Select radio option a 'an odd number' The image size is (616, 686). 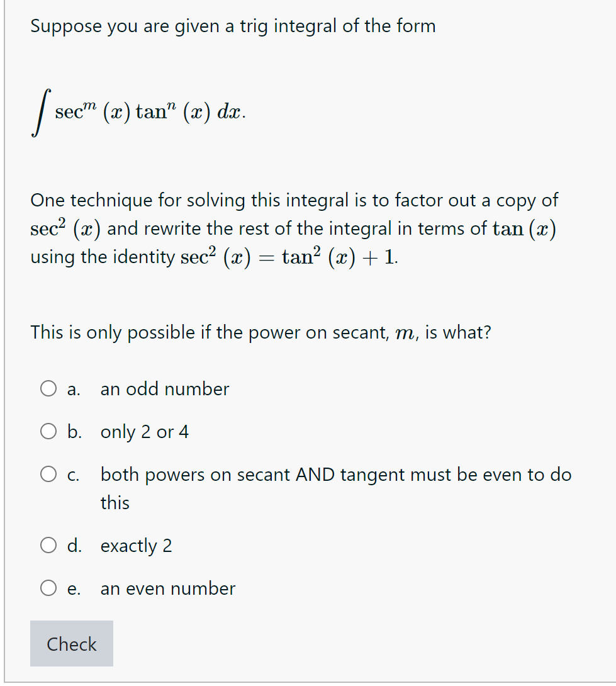(x=48, y=388)
